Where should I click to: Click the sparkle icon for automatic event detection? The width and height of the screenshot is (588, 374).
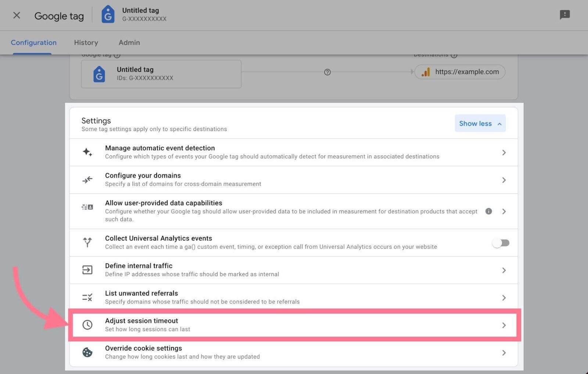click(x=87, y=152)
